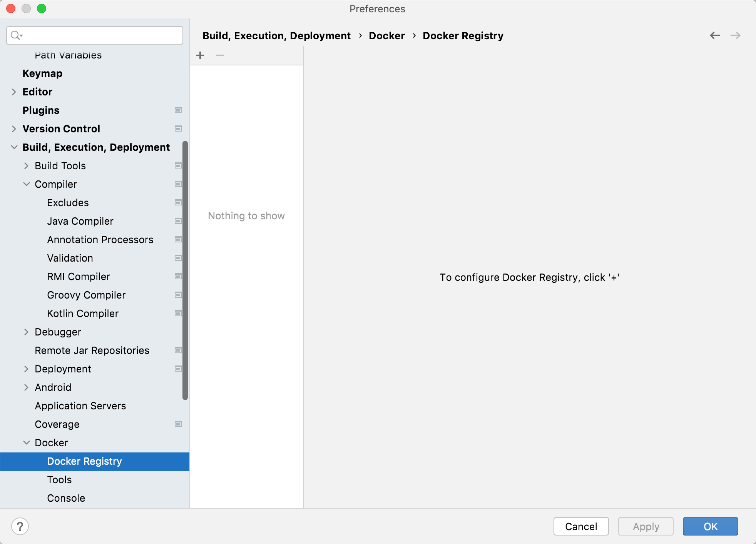Focus the settings search field
Image resolution: width=756 pixels, height=544 pixels.
coord(95,35)
